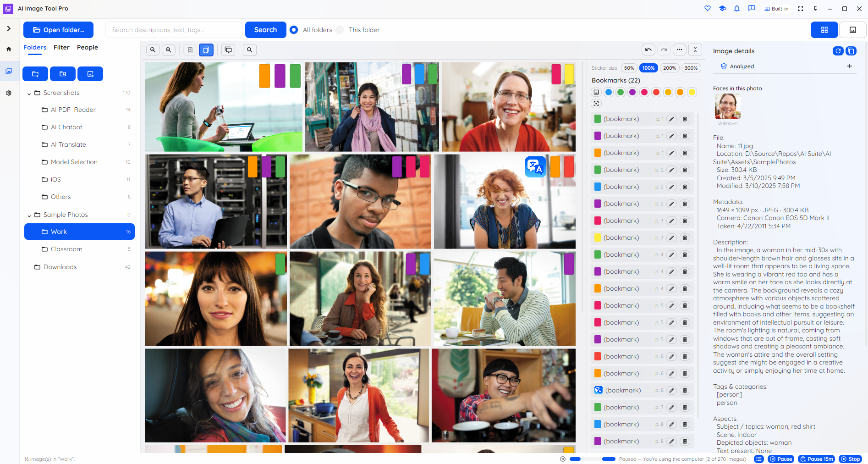The height and width of the screenshot is (464, 868).
Task: Click the face focus icon under Bookmarks
Action: 596,104
